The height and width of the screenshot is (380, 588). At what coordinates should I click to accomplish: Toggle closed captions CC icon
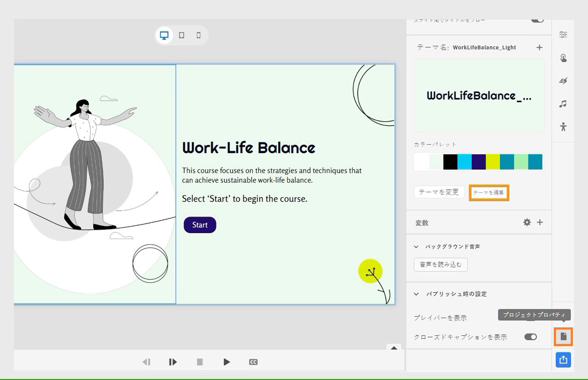pos(253,362)
